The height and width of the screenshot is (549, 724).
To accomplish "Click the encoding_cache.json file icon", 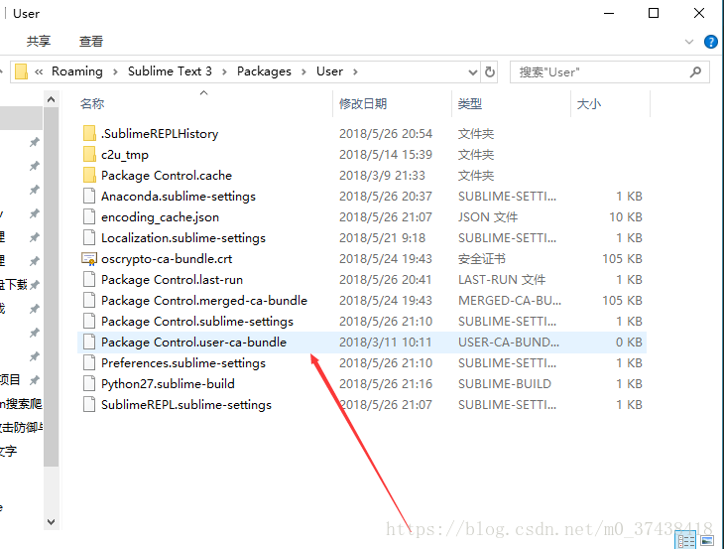I will (x=89, y=217).
